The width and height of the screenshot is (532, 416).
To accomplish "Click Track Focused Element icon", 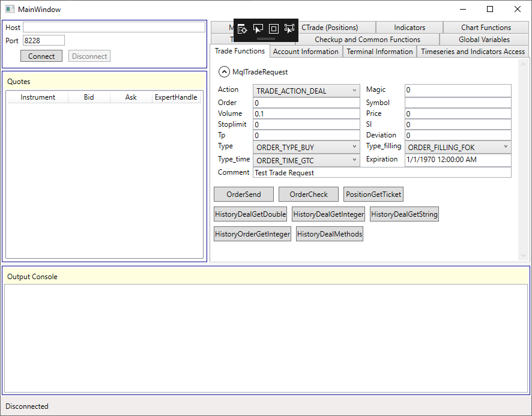I will coord(289,29).
